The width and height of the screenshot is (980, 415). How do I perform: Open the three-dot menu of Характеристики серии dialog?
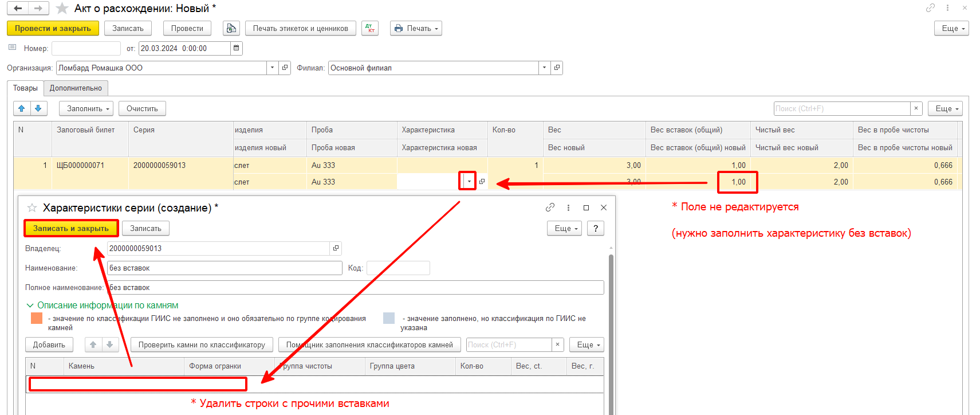tap(568, 207)
